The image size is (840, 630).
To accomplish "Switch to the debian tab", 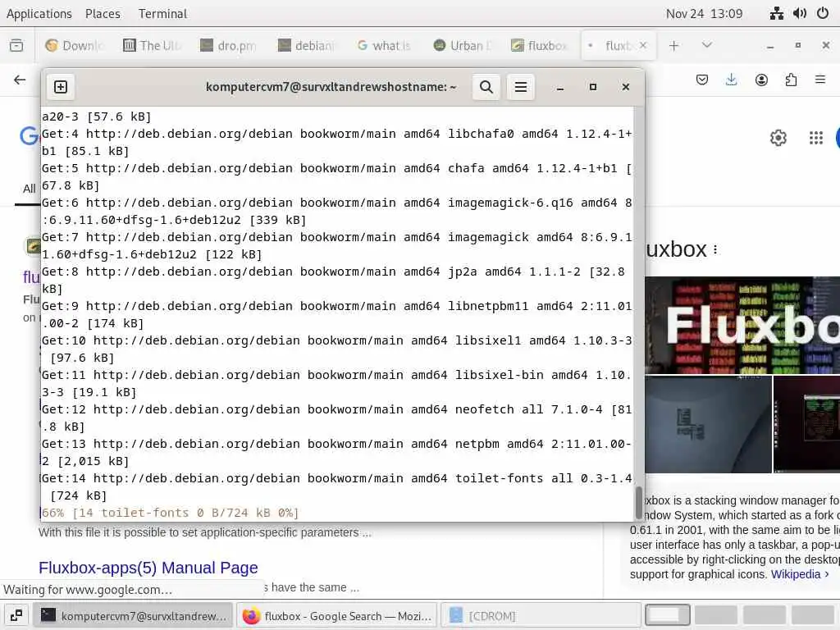I will [307, 46].
